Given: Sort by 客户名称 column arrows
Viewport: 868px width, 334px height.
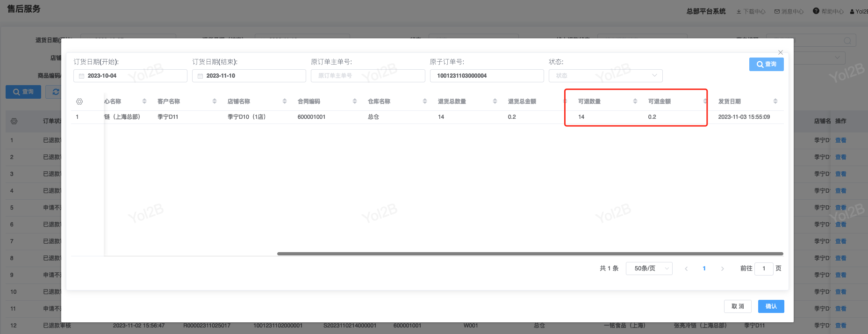Looking at the screenshot, I should pos(215,101).
